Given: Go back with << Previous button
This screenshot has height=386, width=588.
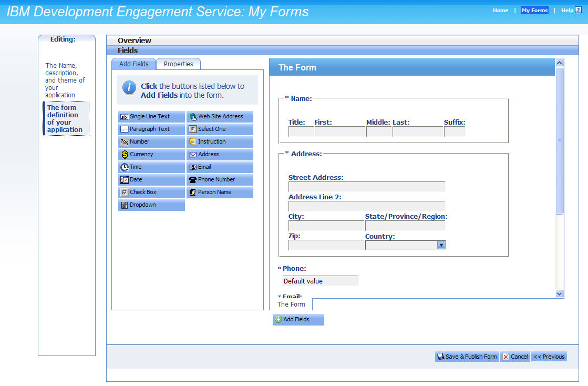Looking at the screenshot, I should coord(549,357).
